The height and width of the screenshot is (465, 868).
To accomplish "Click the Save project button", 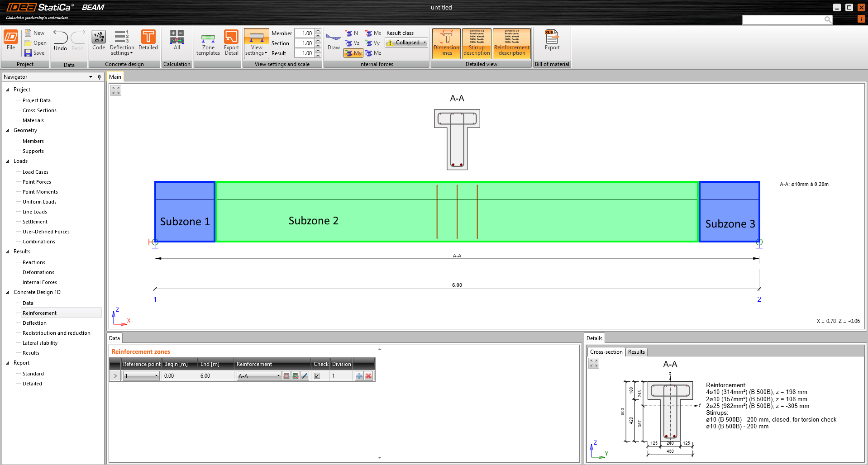I will (x=35, y=53).
